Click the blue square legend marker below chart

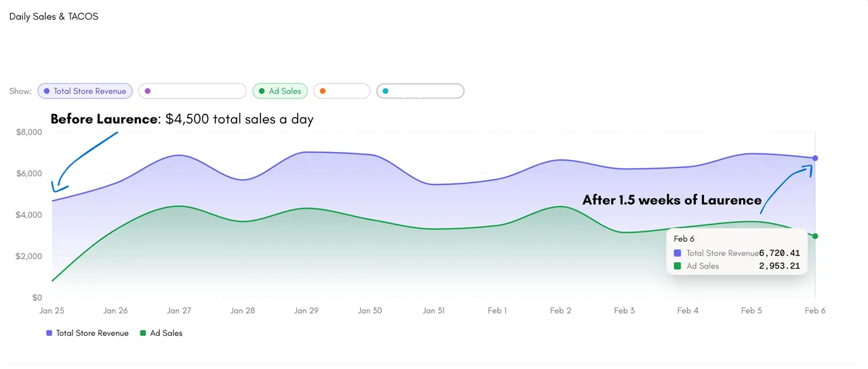[x=49, y=333]
